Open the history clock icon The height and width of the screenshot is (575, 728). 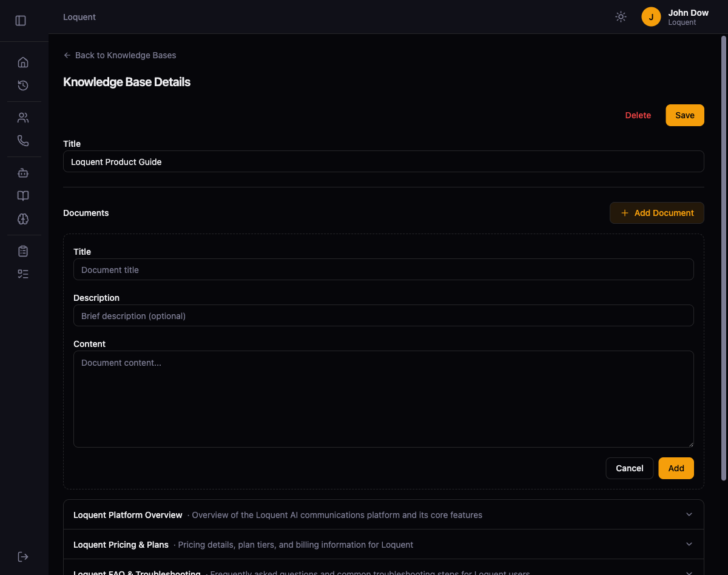click(23, 86)
